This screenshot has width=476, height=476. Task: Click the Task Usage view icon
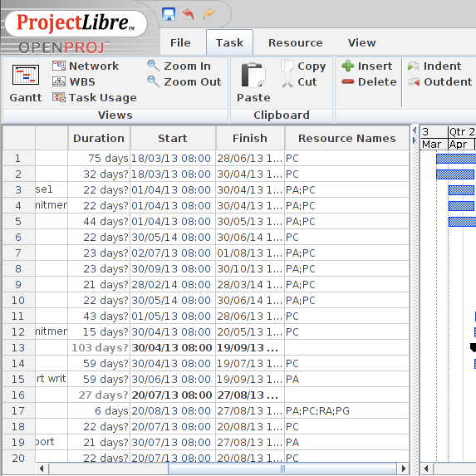pos(59,97)
